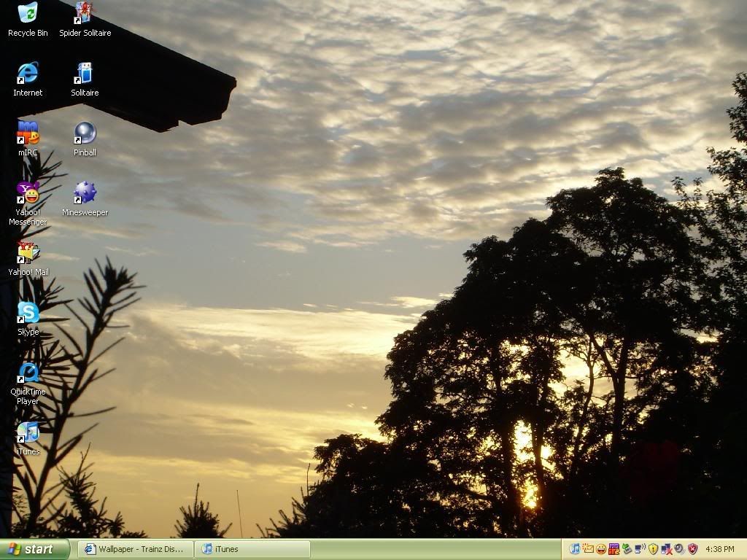Select the Spider Solitaire shortcut
747x560 pixels.
tap(85, 19)
